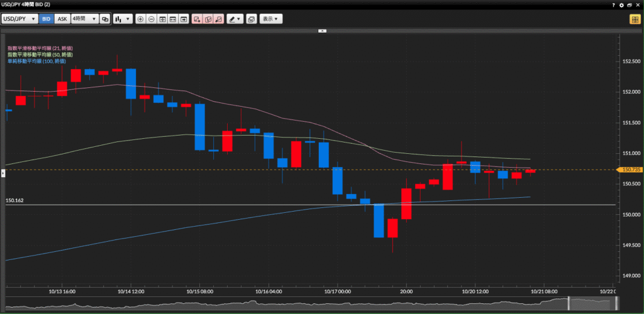Switch price display to ASK
This screenshot has width=644, height=314.
pyautogui.click(x=62, y=19)
